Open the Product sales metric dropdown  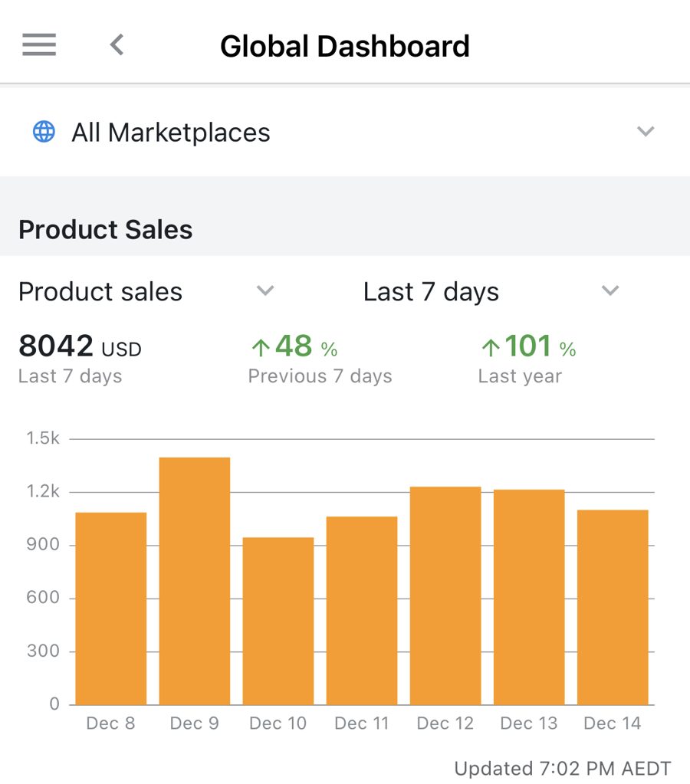146,291
